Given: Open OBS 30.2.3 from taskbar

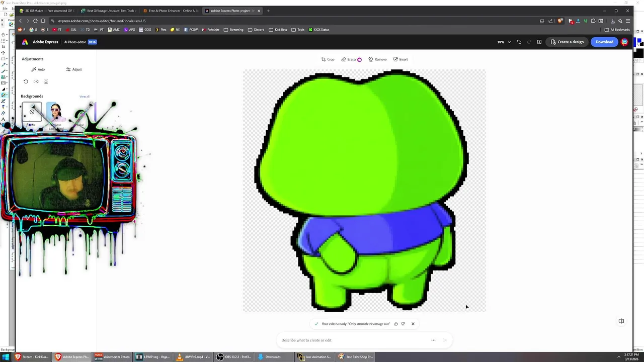Looking at the screenshot, I should pos(234,357).
